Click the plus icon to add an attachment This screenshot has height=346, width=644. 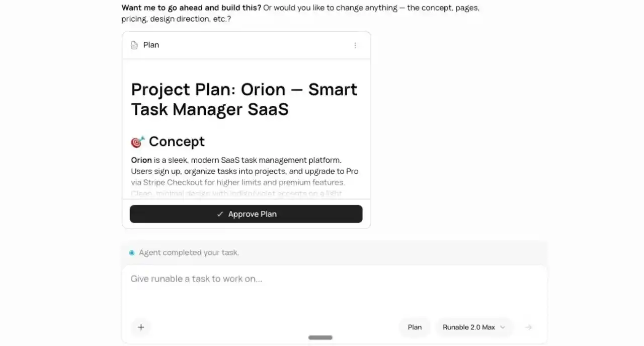pos(141,327)
